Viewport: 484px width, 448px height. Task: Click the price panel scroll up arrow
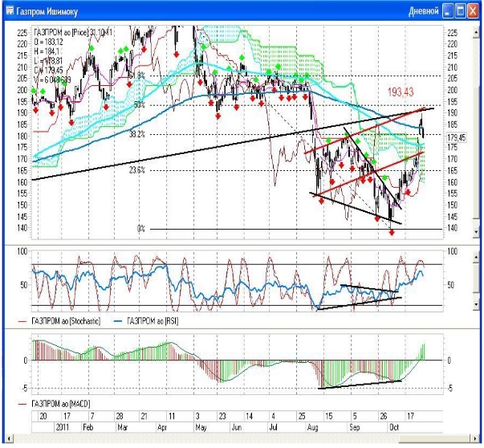pos(476,32)
